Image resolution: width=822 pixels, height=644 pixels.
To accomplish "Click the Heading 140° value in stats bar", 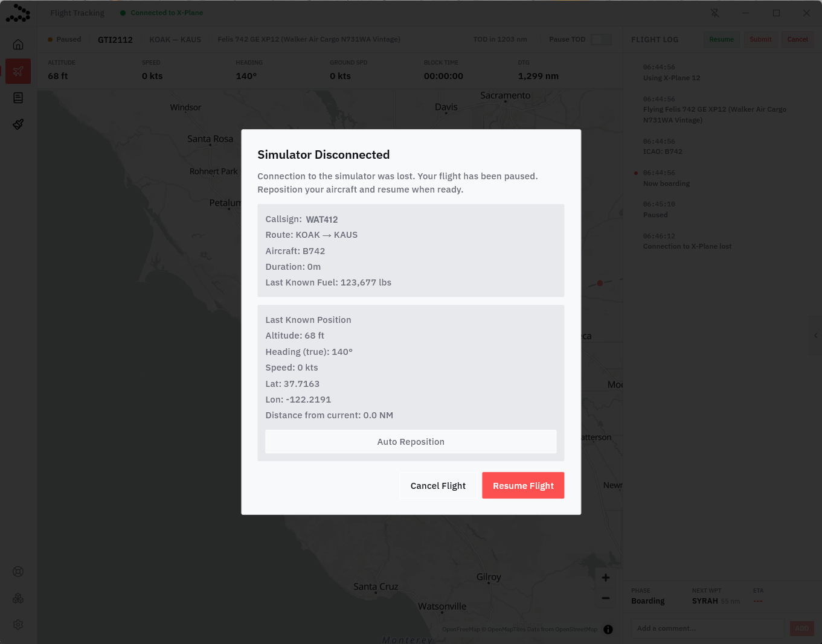I will (246, 76).
